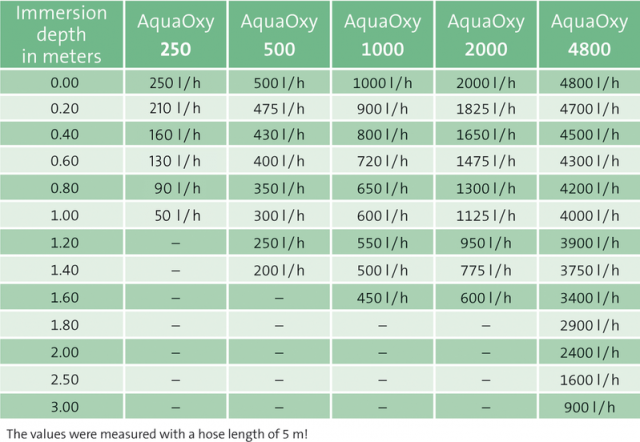The image size is (640, 442).
Task: Click the 250 l/h cell at depth 0.00
Action: pyautogui.click(x=176, y=82)
